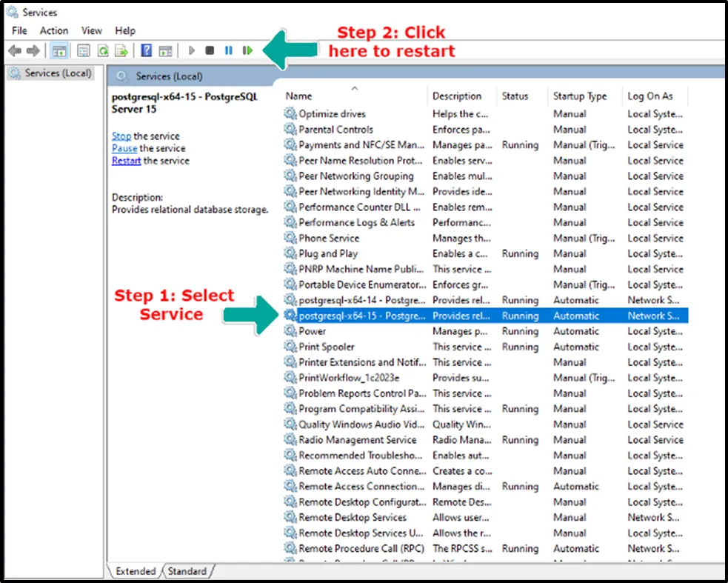The width and height of the screenshot is (728, 583).
Task: Toggle the Show/Hide Console Tree icon
Action: coord(59,50)
